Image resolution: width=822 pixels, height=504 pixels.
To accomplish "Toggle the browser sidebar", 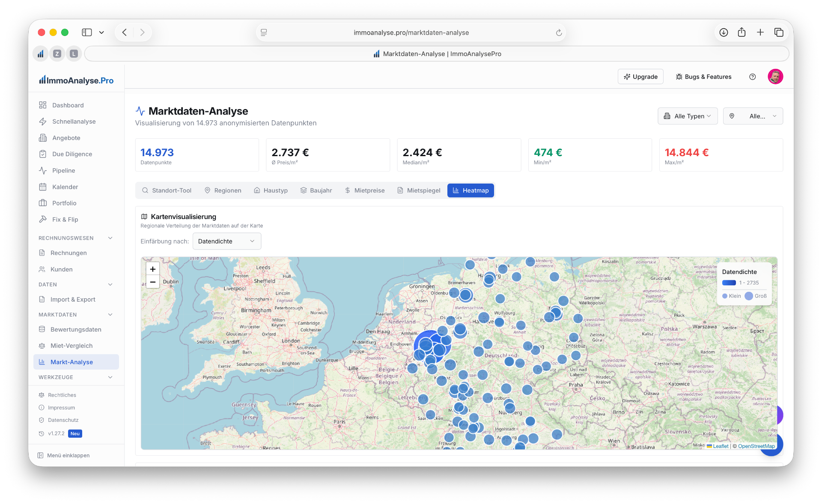I will click(87, 33).
